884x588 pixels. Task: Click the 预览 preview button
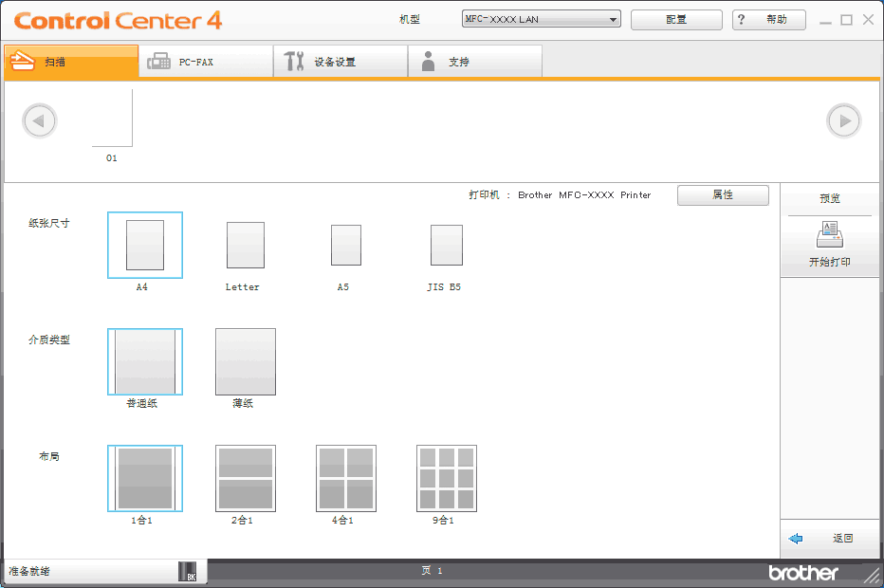[829, 198]
